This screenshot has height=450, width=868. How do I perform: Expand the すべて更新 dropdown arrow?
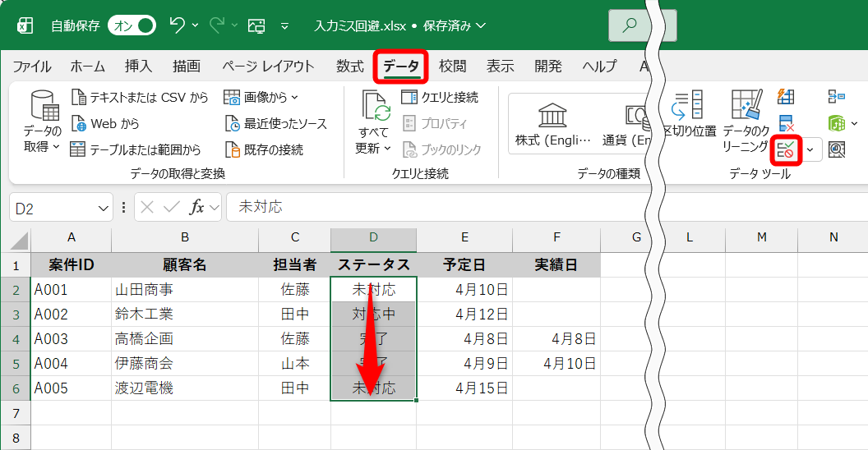(387, 148)
